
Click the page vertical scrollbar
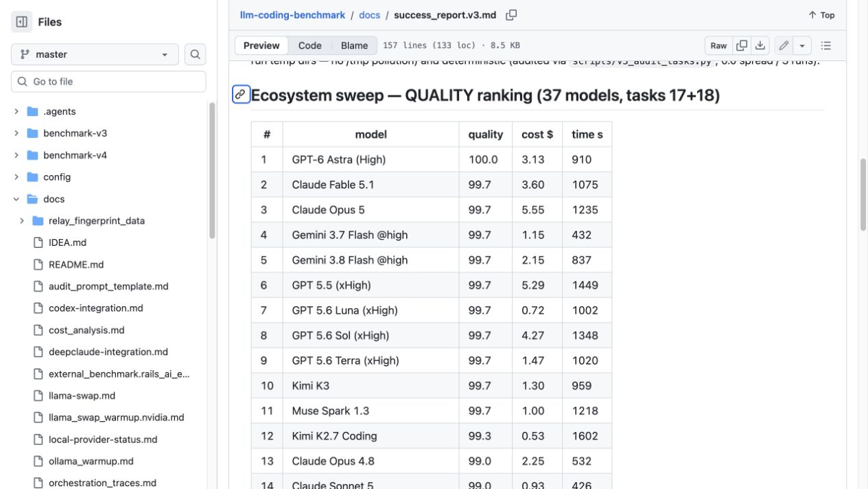pyautogui.click(x=863, y=194)
